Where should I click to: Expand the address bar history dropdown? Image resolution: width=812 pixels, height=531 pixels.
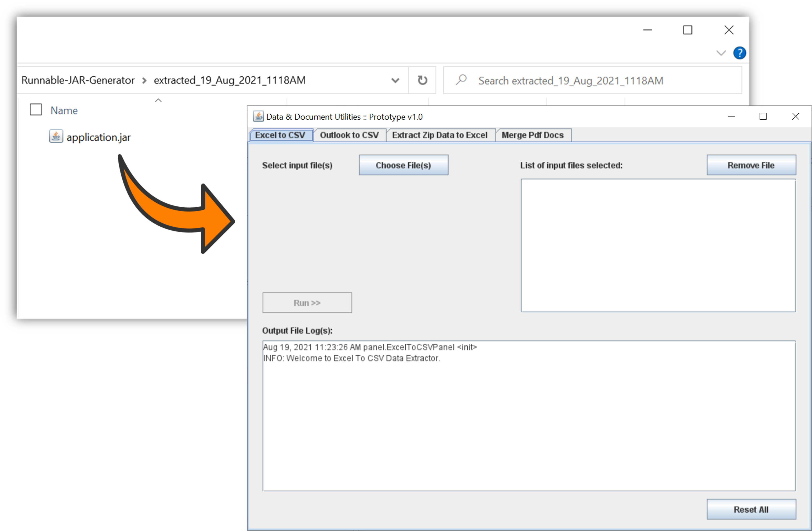(x=395, y=80)
